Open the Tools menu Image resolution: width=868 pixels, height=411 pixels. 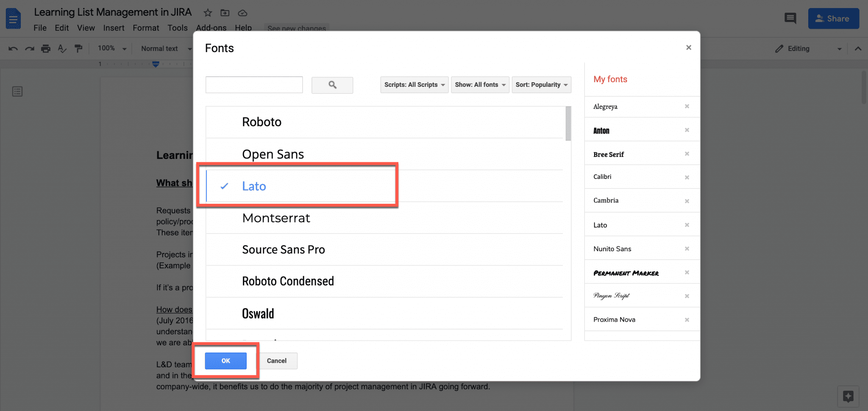coord(178,28)
